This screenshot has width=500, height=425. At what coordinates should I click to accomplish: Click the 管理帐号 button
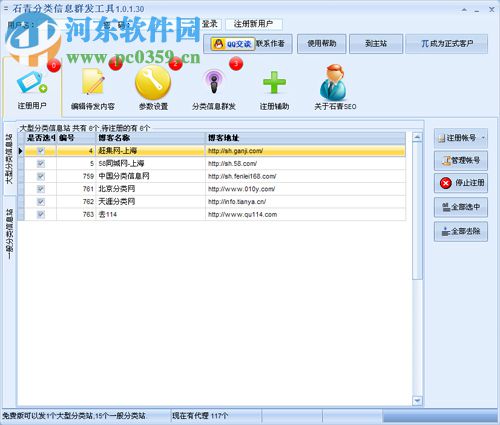[461, 161]
